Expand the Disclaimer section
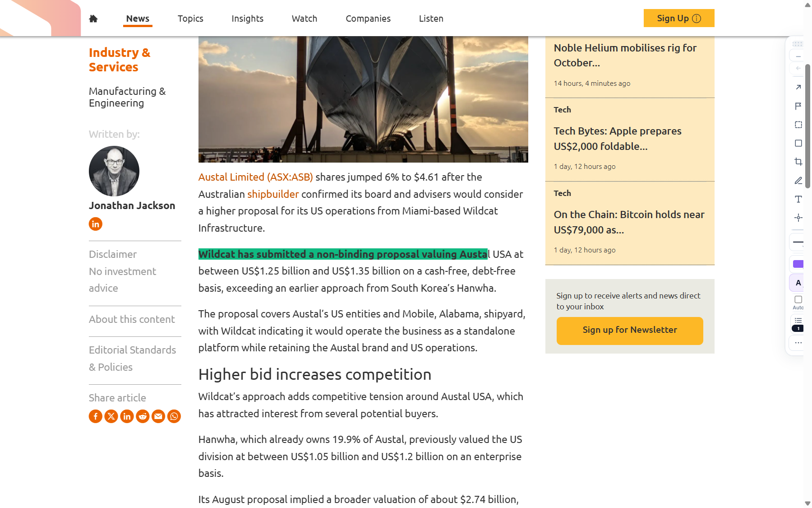Viewport: 812px width, 508px height. click(x=113, y=254)
